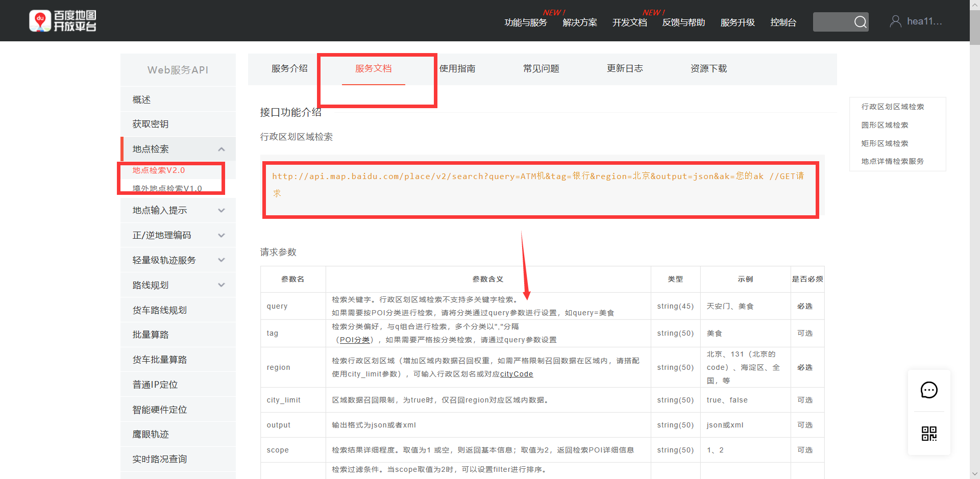Jump to 行政区划区域检索 anchor link
The width and height of the screenshot is (980, 479).
click(893, 107)
